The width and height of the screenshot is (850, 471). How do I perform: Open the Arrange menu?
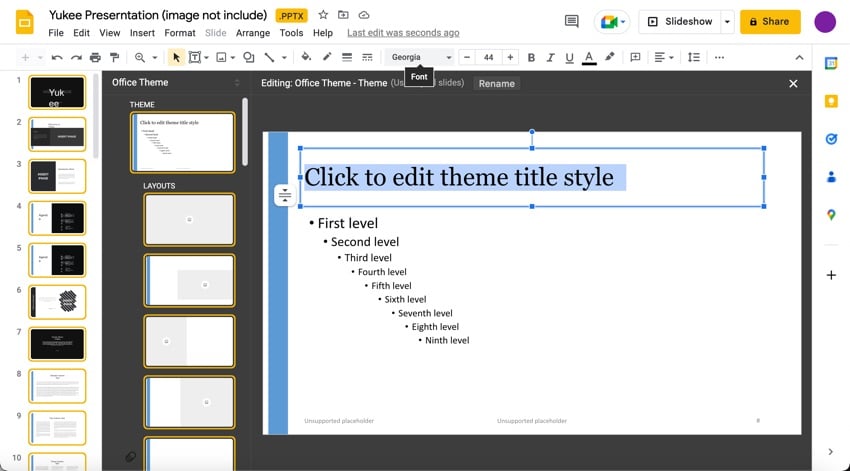coord(253,33)
